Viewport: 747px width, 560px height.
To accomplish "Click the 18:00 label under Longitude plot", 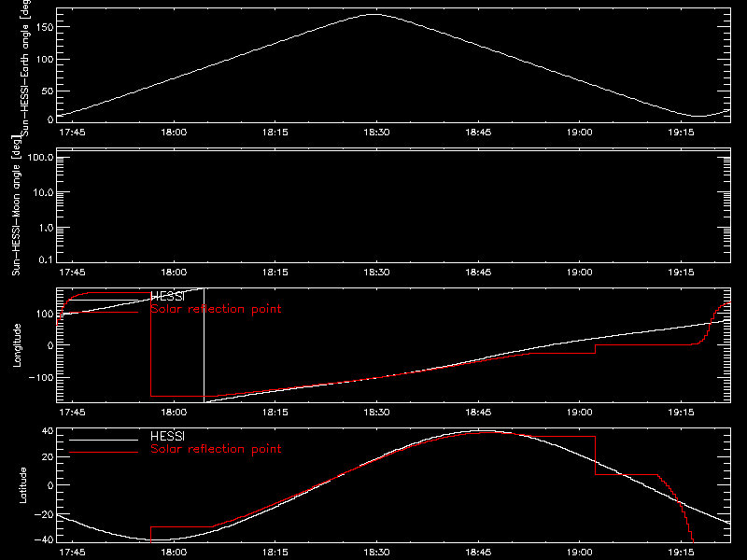I will pyautogui.click(x=174, y=412).
